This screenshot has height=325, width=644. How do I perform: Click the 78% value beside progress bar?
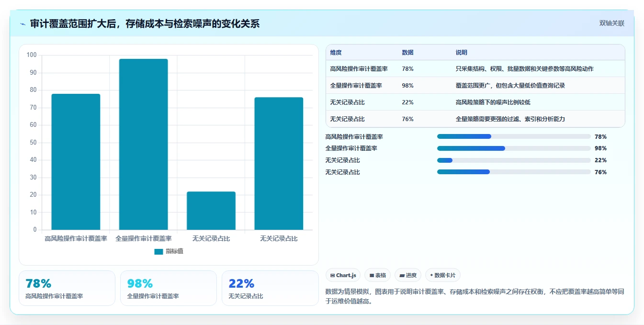pyautogui.click(x=600, y=137)
